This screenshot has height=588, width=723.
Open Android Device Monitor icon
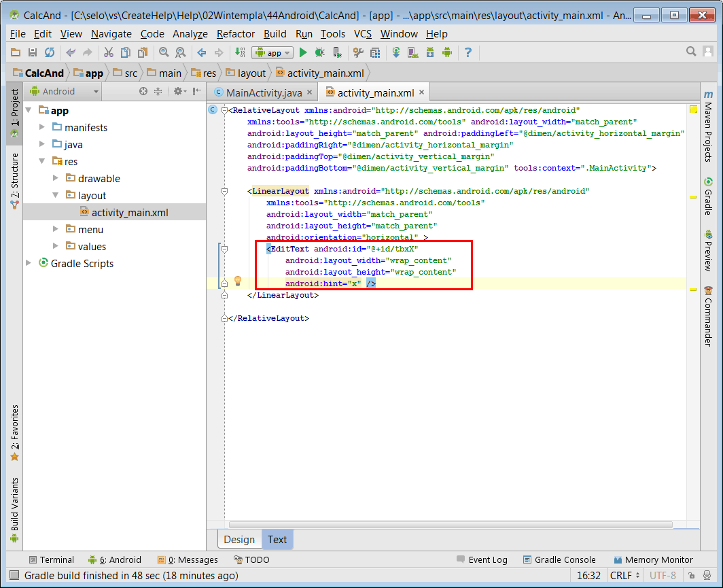coord(447,52)
